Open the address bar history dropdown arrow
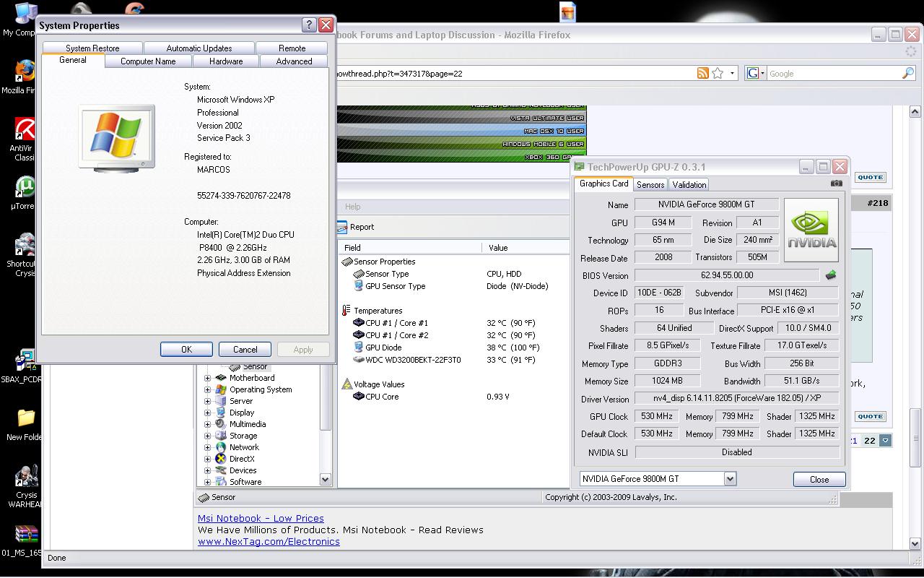 point(732,73)
